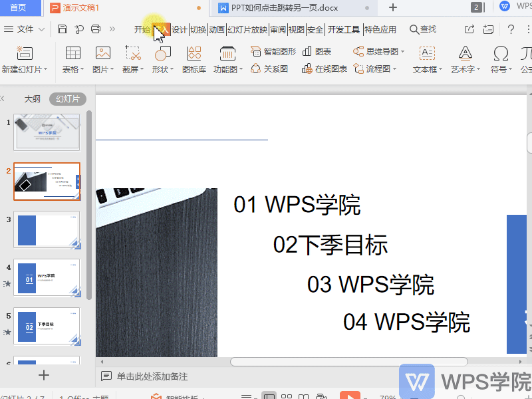Open the 安全 ribbon tab
This screenshot has height=399, width=532.
[x=315, y=29]
